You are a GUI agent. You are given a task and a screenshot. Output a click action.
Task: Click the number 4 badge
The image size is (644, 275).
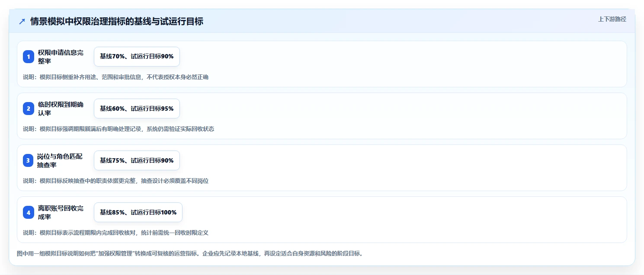point(29,212)
